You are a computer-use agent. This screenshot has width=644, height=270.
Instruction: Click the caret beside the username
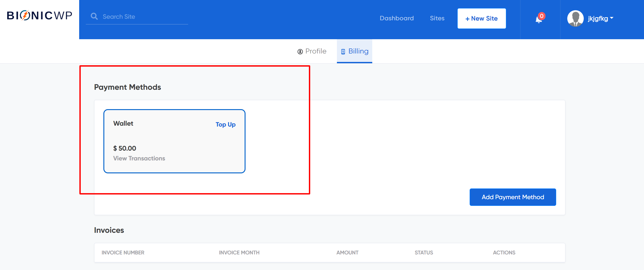pyautogui.click(x=612, y=18)
